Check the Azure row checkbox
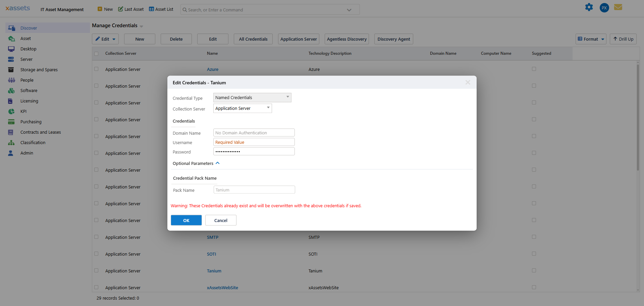 pos(96,69)
